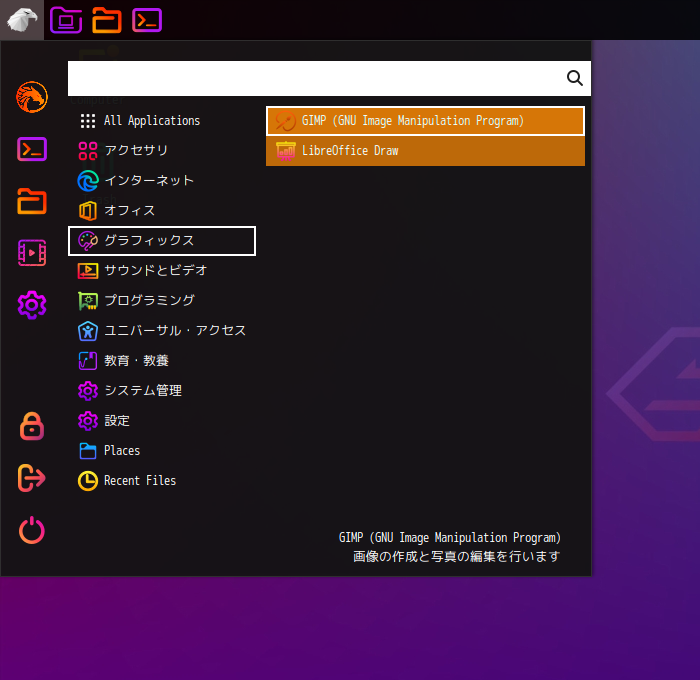Select the All Applications category
Screen dimensions: 700x680
162,121
